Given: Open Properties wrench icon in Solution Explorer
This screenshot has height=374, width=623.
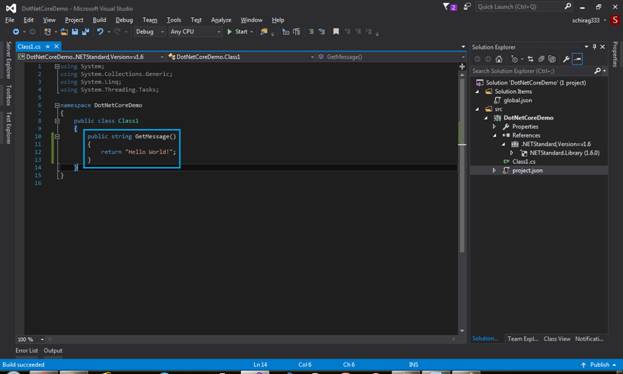Looking at the screenshot, I should coord(566,59).
